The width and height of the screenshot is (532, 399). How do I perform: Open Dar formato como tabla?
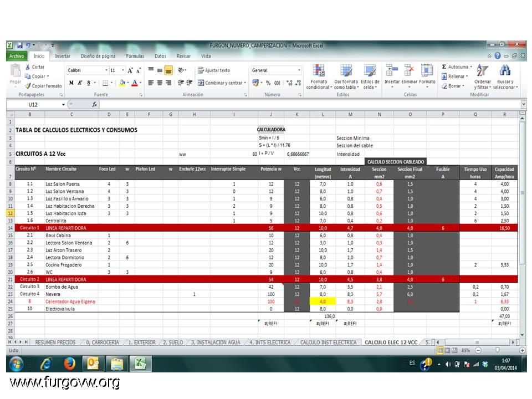tap(346, 77)
